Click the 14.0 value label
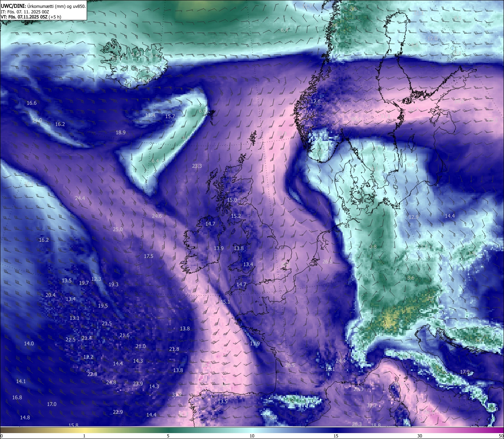504x439 pixels. point(29,344)
